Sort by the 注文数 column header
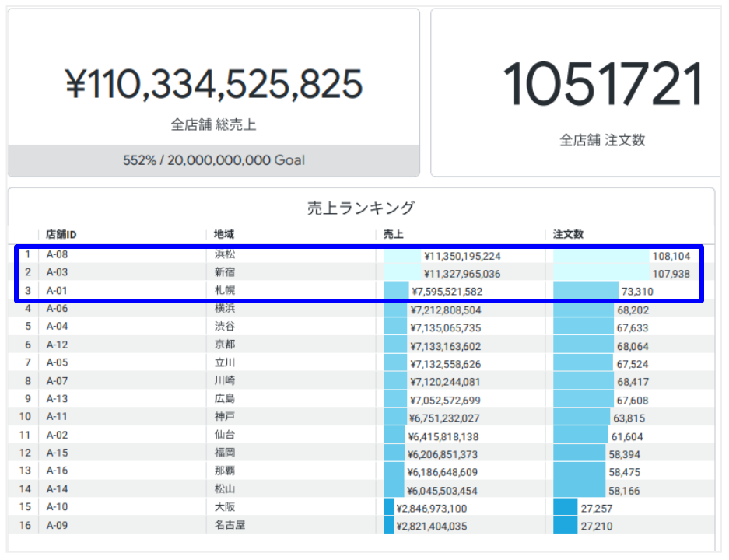The height and width of the screenshot is (560, 729). tap(568, 234)
